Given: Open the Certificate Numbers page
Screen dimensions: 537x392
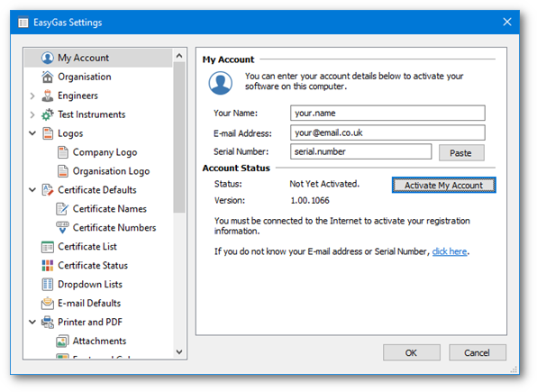Looking at the screenshot, I should 114,227.
